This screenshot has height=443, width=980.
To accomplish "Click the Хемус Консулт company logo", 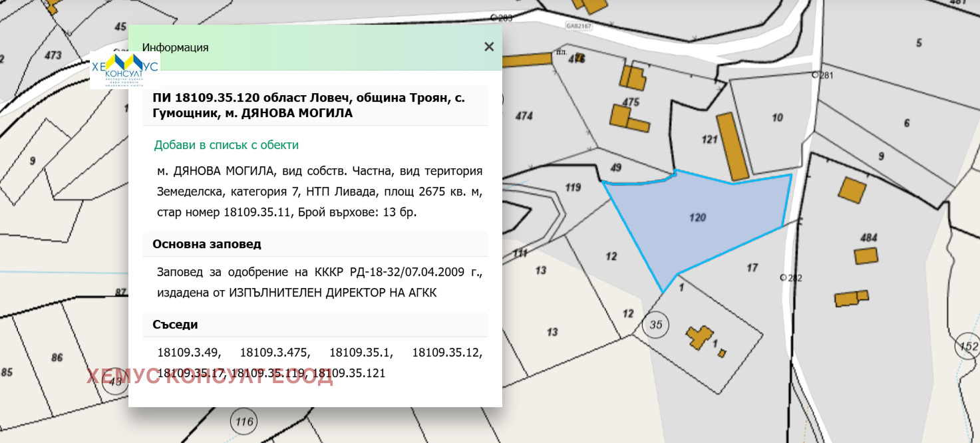I will tap(124, 69).
